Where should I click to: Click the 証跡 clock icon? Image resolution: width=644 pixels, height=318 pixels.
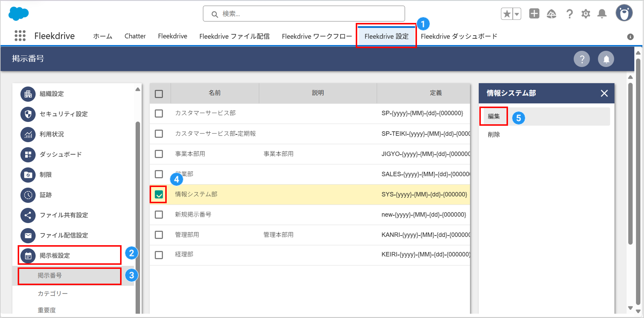point(28,195)
